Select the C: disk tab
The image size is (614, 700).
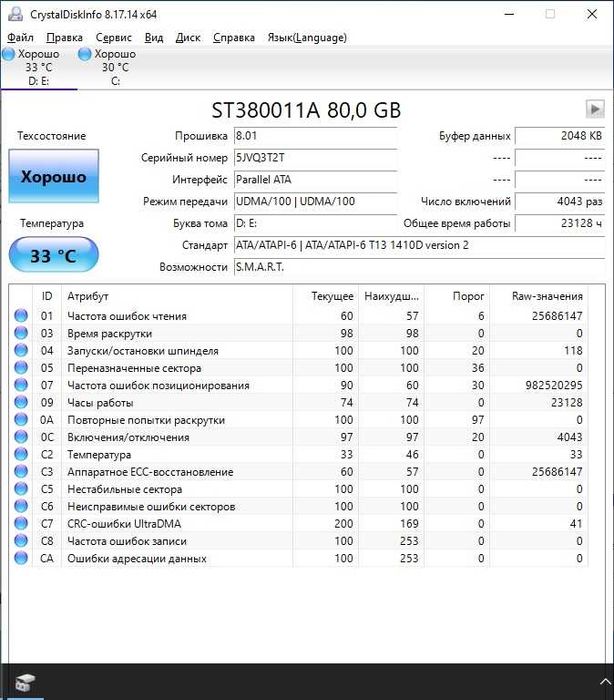click(x=115, y=67)
